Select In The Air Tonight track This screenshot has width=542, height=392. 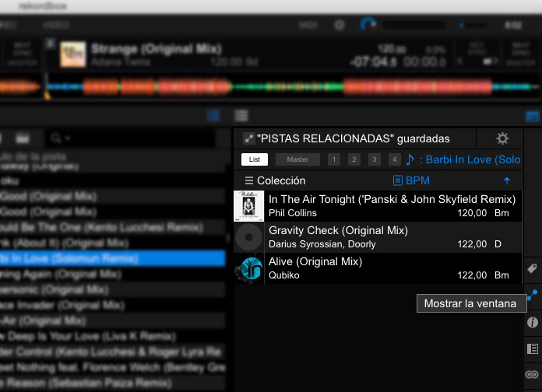click(378, 206)
